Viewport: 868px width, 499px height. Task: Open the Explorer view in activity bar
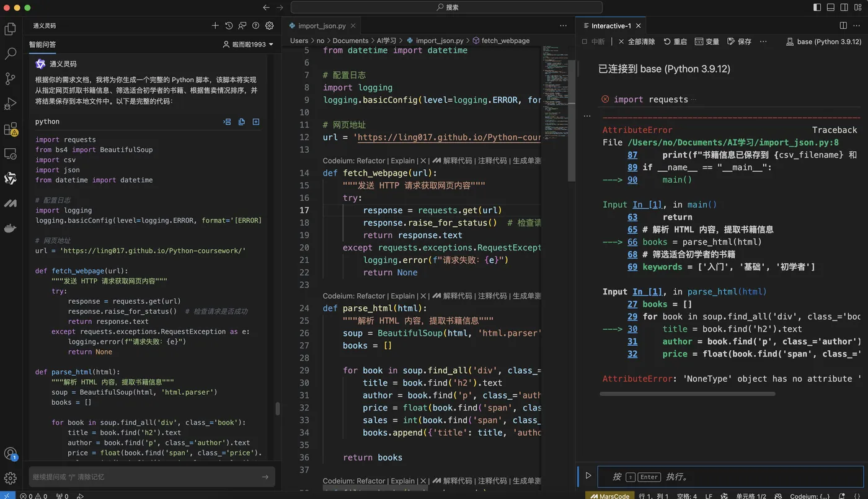coord(10,29)
